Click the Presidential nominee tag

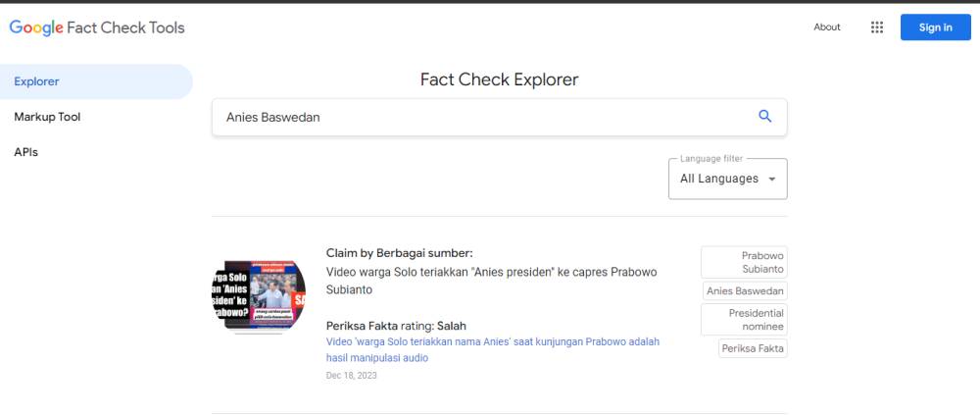(744, 320)
